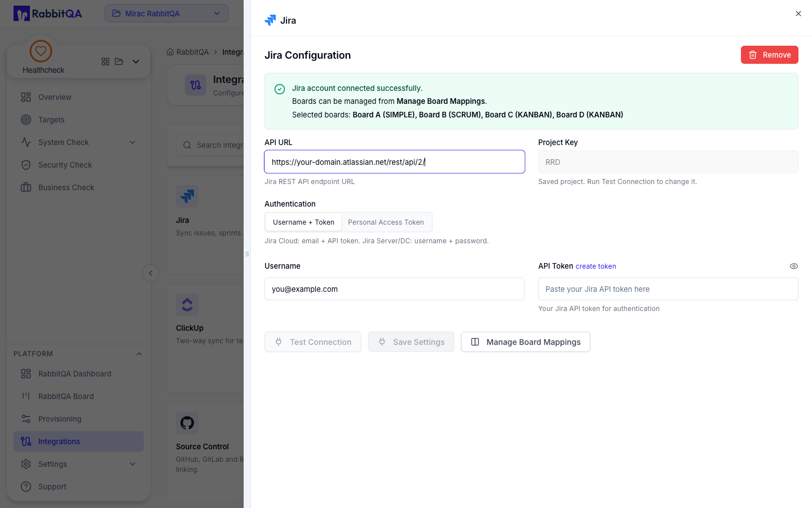Click the 'Jira account connected successfully.' message
The height and width of the screenshot is (508, 812).
point(358,88)
